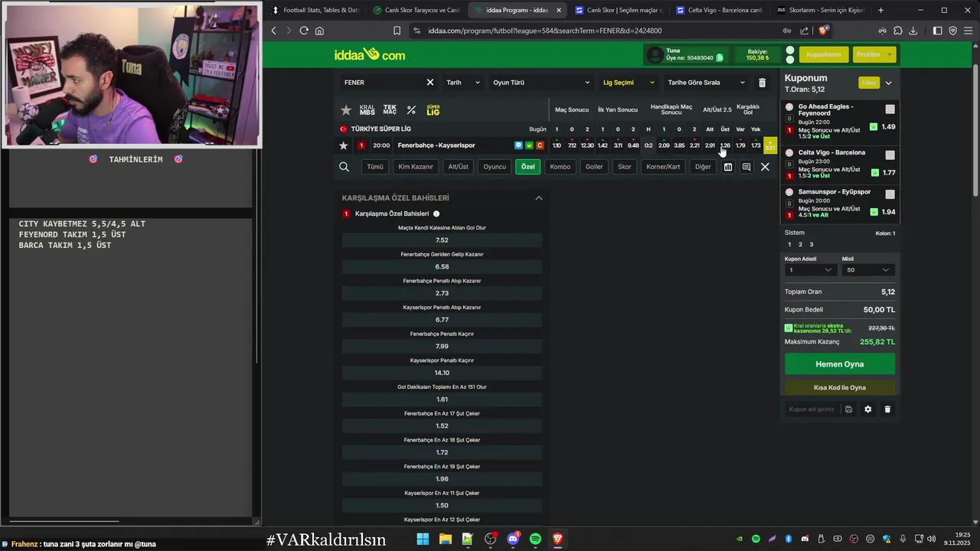Open the Oyun Türü dropdown

point(541,83)
